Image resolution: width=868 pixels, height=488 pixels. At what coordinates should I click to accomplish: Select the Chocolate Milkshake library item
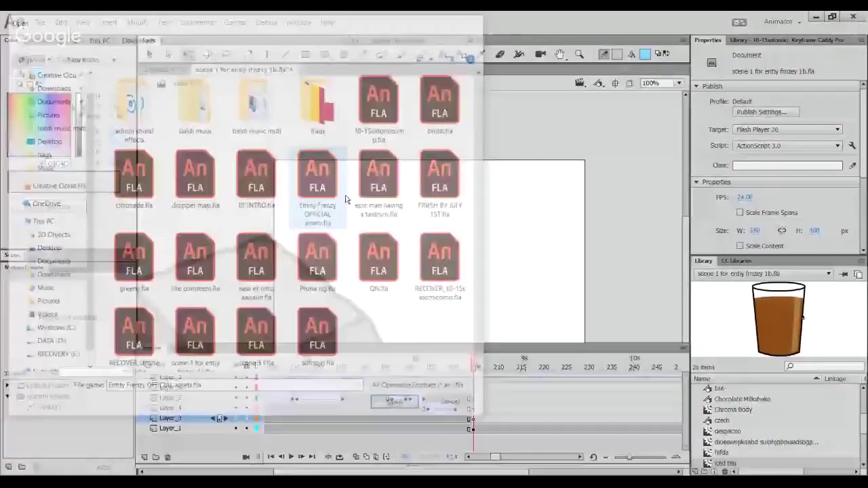(x=742, y=399)
